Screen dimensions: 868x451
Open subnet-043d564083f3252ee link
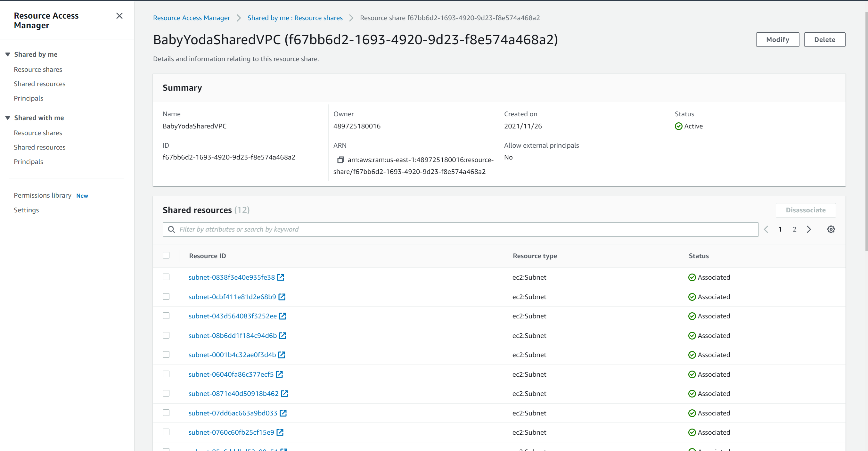[x=233, y=316]
